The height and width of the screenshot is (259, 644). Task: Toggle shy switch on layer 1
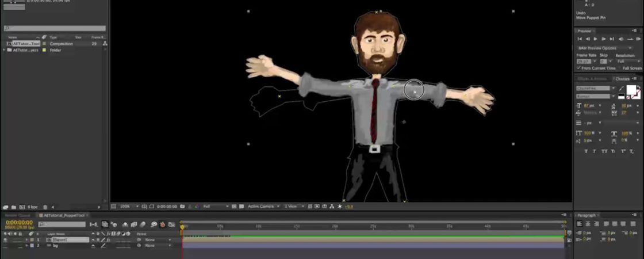[x=93, y=239]
